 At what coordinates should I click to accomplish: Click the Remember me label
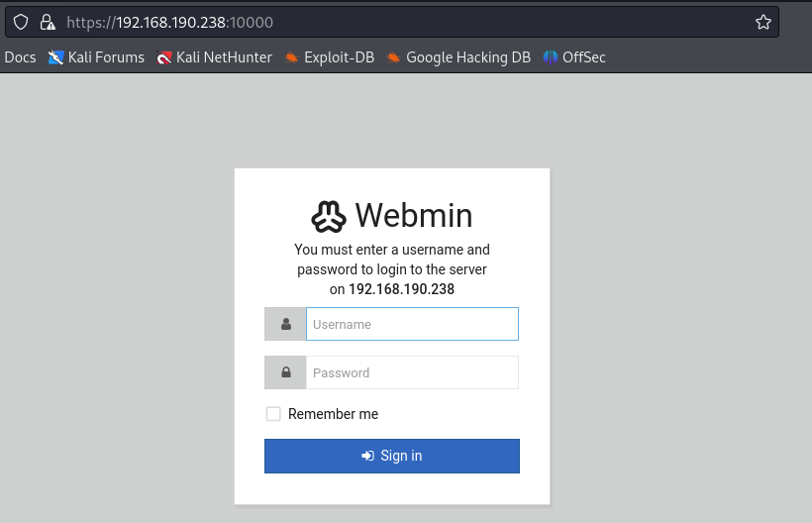tap(333, 414)
